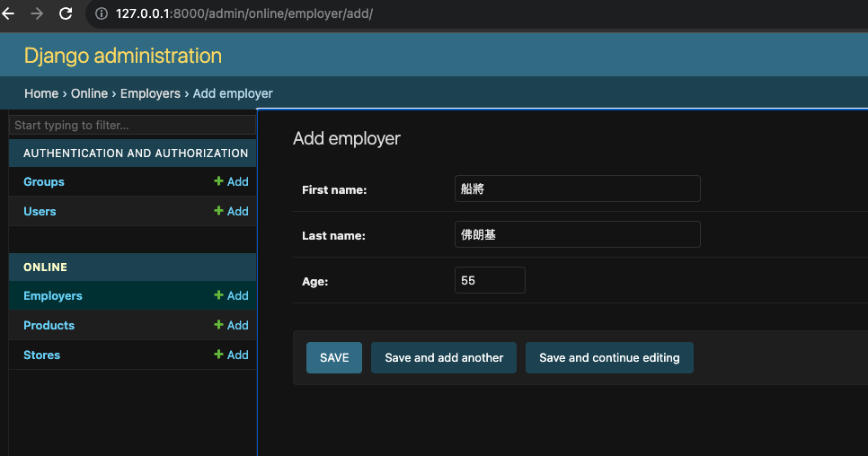This screenshot has height=456, width=868.
Task: Click Add next to Employers in sidebar
Action: pyautogui.click(x=231, y=295)
